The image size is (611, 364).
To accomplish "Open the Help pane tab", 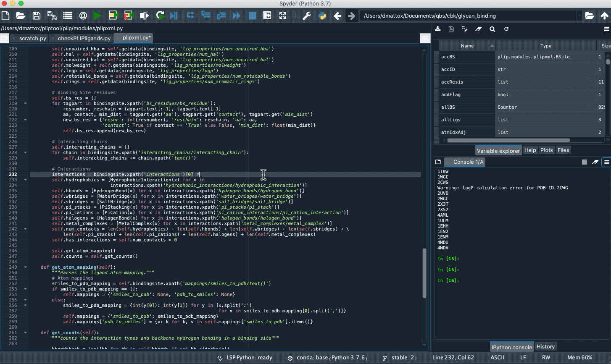I will 530,150.
